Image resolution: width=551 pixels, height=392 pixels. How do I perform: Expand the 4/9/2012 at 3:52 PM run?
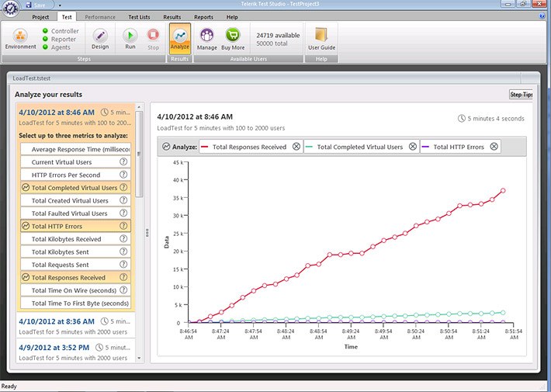click(x=75, y=352)
